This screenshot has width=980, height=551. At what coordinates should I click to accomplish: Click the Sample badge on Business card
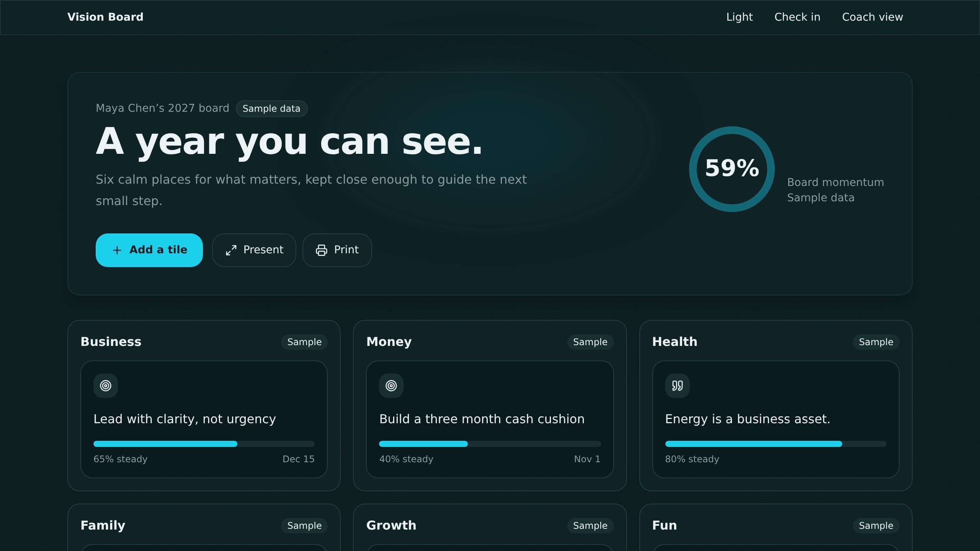[304, 342]
